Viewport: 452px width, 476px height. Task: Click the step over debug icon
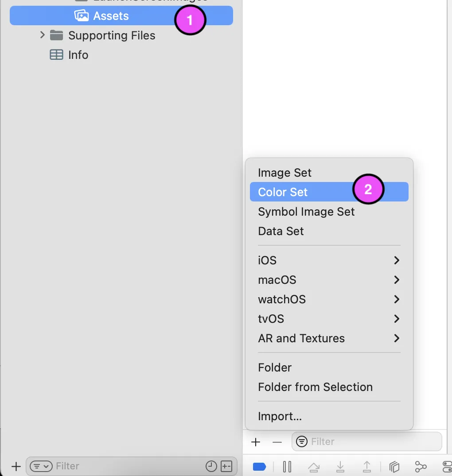pyautogui.click(x=314, y=466)
